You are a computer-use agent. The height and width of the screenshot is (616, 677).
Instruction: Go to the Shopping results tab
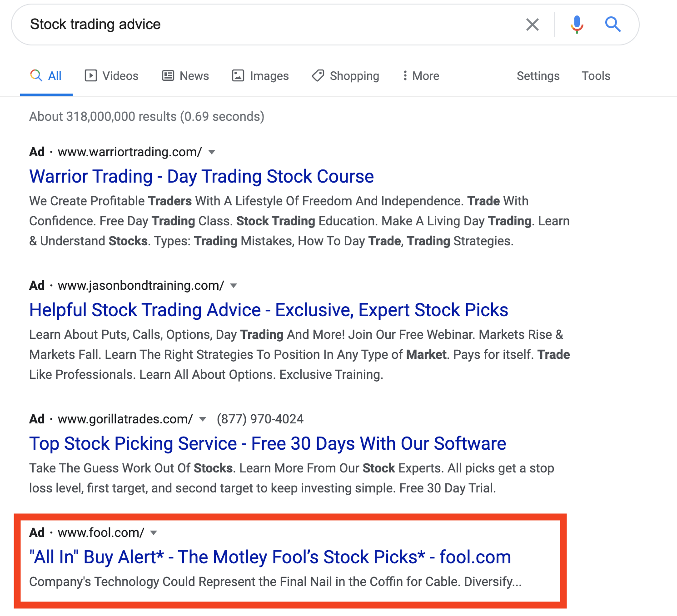pos(345,76)
